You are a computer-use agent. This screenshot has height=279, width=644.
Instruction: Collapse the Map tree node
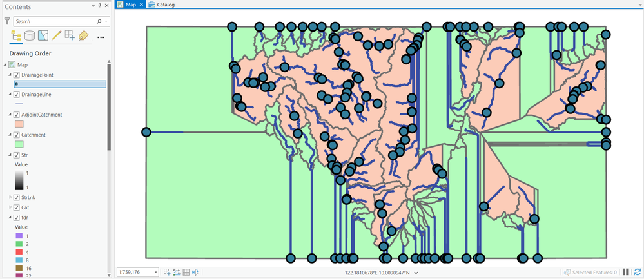(x=5, y=64)
